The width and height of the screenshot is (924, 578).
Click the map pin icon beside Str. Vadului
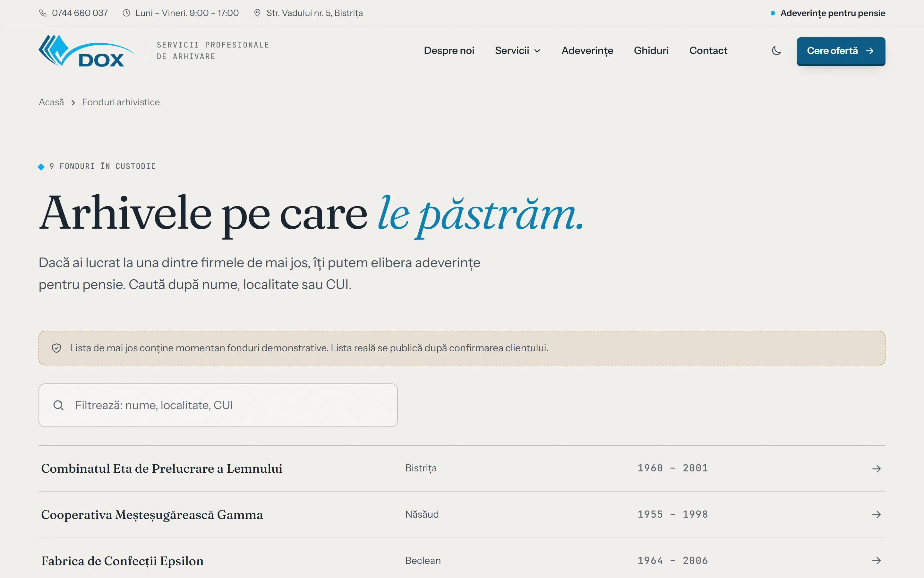(257, 13)
